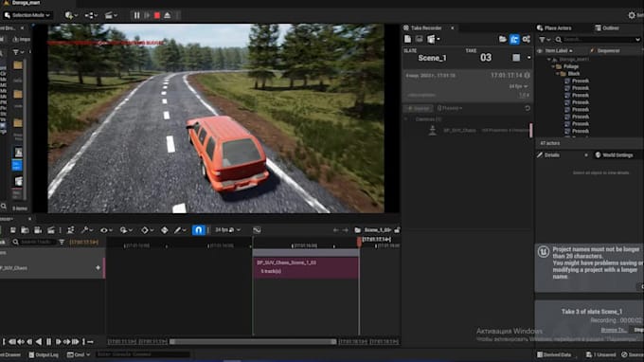Open Sequencer view options eye dropdown
Viewport: 644px width, 362px height.
point(106,230)
